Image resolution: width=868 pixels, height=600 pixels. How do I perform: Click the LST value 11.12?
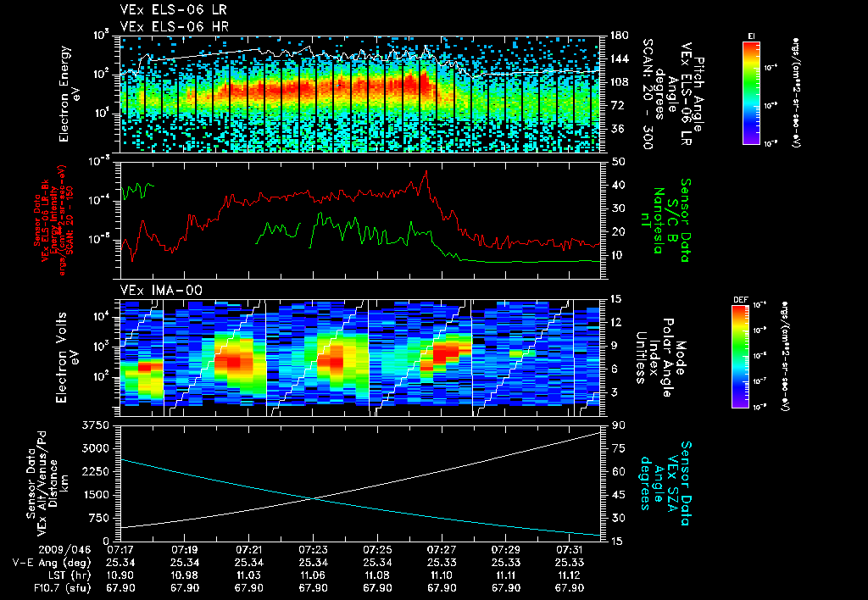[570, 575]
